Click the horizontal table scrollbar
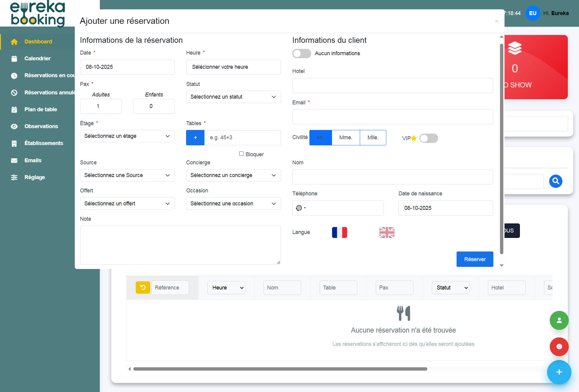Viewport: 579px width, 392px height. [x=280, y=369]
